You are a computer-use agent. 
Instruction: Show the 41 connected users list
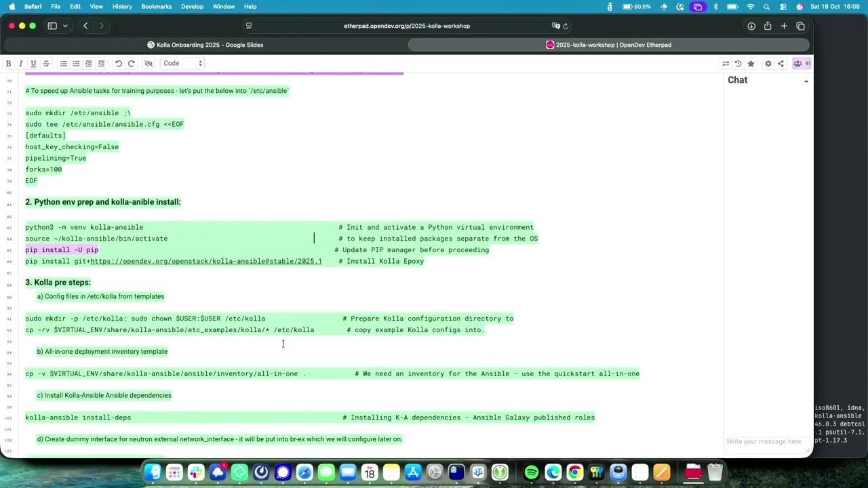(802, 64)
